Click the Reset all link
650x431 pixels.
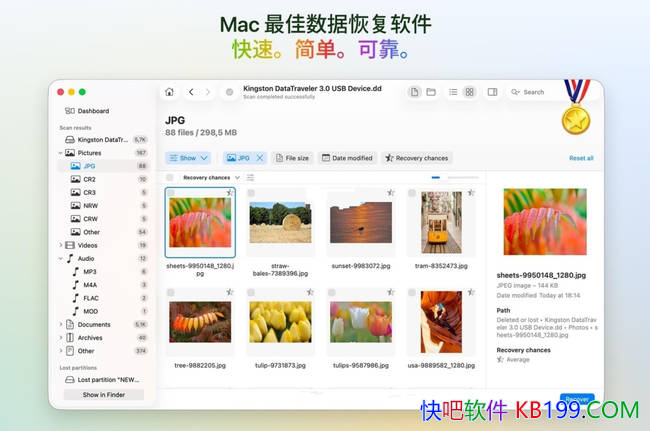pos(581,158)
